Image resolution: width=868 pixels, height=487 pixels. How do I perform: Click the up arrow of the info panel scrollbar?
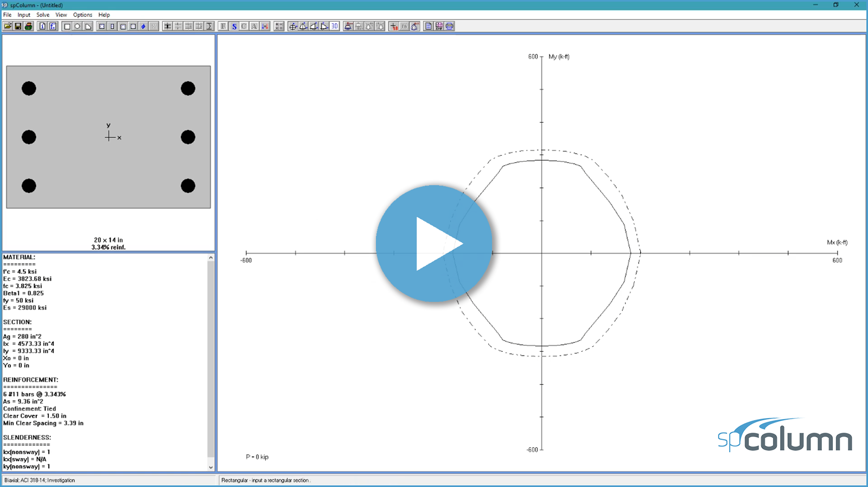tap(210, 258)
